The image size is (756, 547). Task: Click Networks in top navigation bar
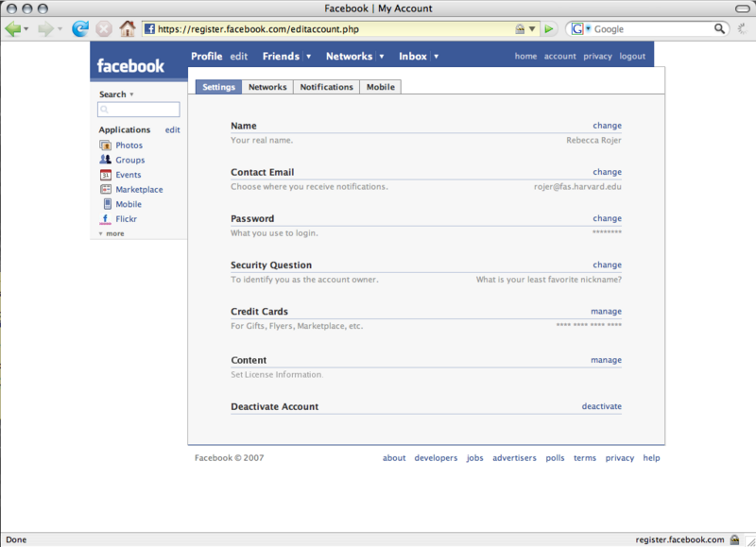(349, 57)
